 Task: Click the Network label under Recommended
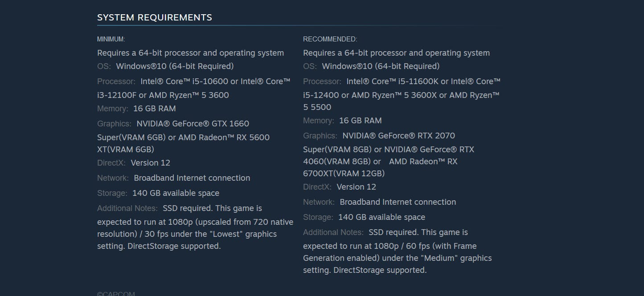click(319, 202)
